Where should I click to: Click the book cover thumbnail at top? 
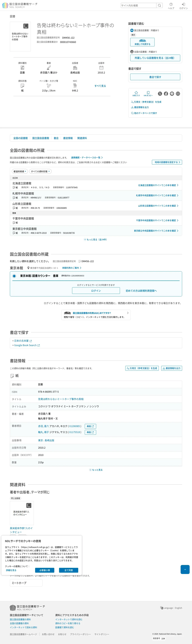coord(20,37)
